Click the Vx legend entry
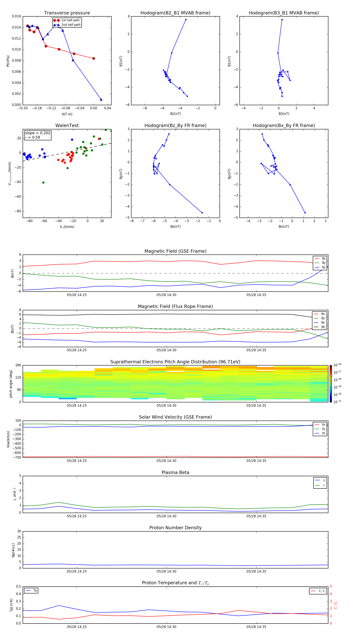Screen dimensions: 351x644 pyautogui.click(x=320, y=424)
